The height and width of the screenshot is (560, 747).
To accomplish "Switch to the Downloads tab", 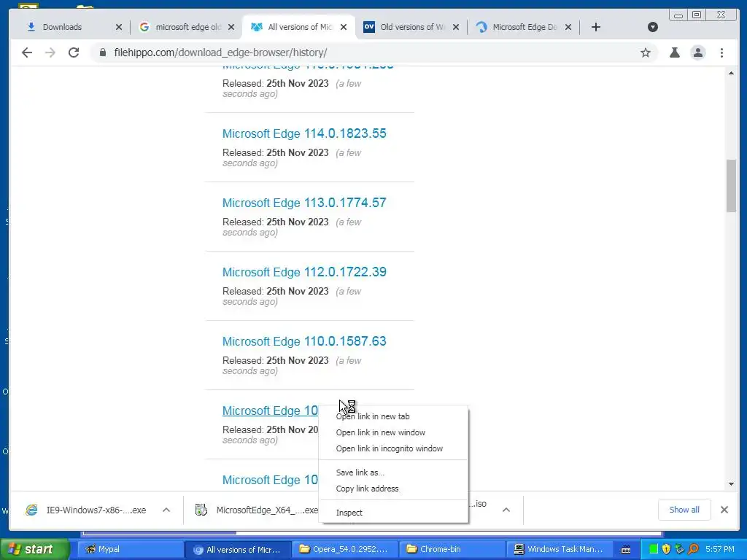I will [x=62, y=27].
